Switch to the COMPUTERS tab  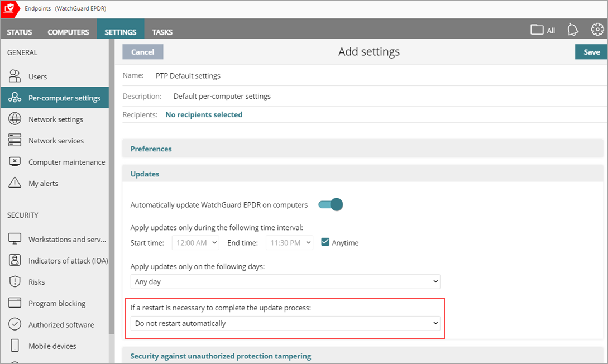click(68, 32)
